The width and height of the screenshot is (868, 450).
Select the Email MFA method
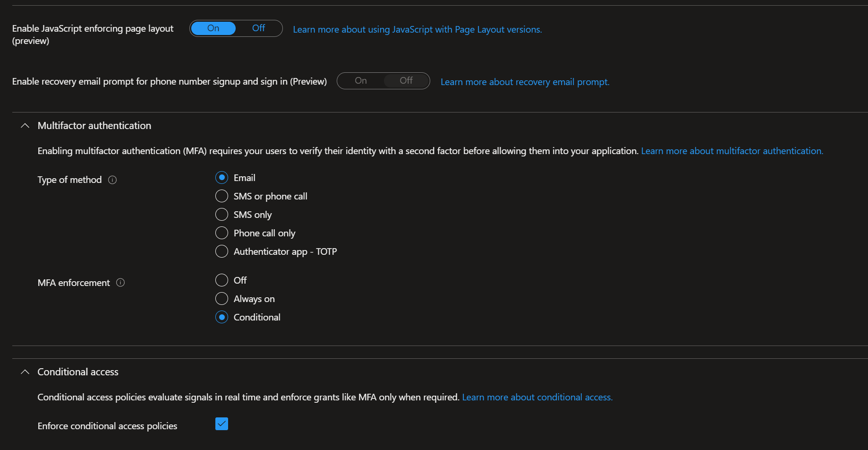click(x=221, y=178)
